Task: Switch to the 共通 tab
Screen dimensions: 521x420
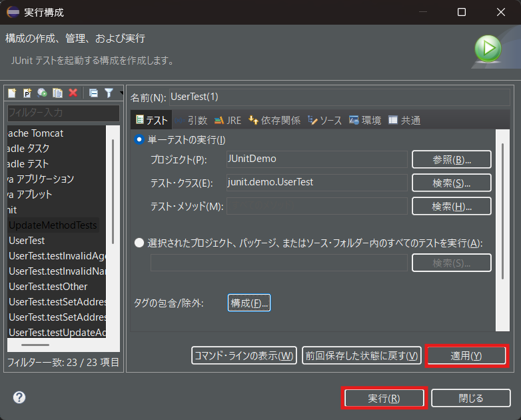Action: click(x=404, y=120)
